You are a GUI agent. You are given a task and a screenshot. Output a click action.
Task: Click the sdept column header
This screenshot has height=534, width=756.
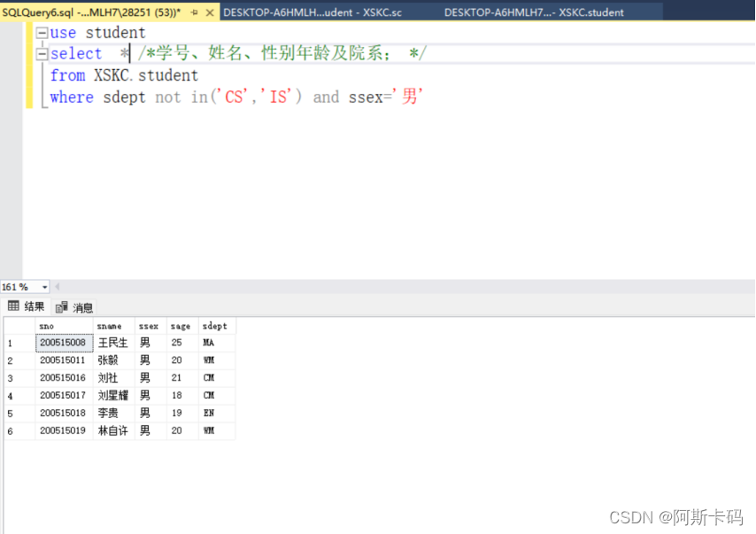[x=217, y=326]
